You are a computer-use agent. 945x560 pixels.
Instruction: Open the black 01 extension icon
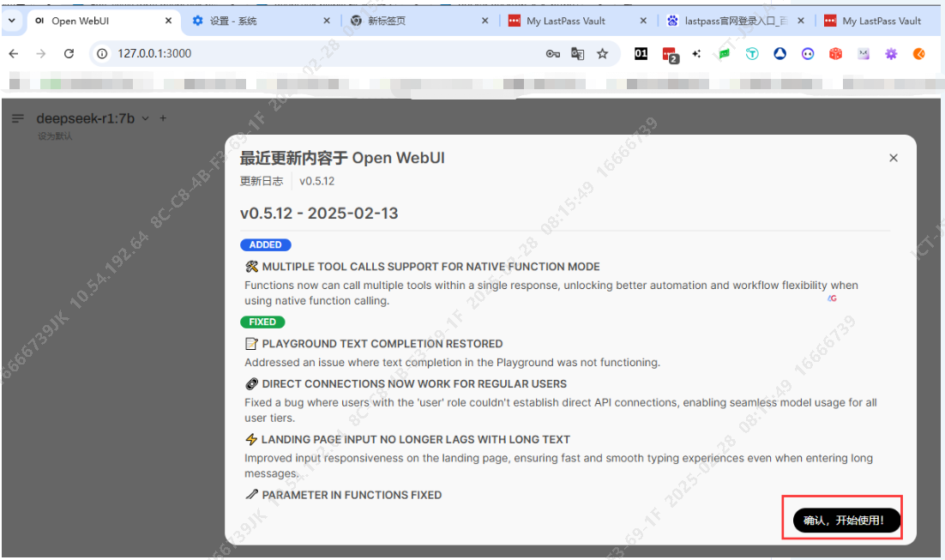pos(641,54)
